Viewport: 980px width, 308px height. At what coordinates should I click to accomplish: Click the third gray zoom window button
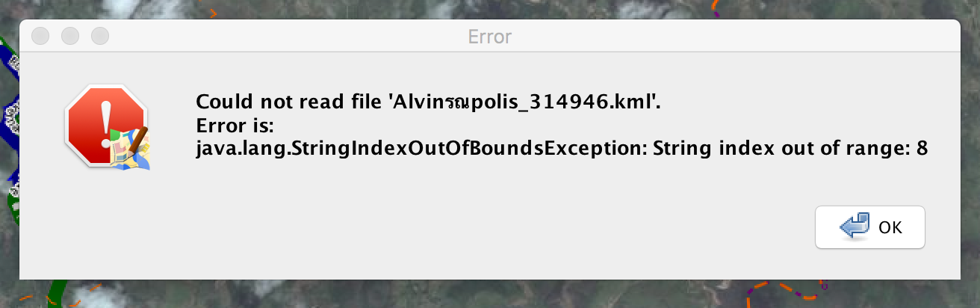click(99, 35)
